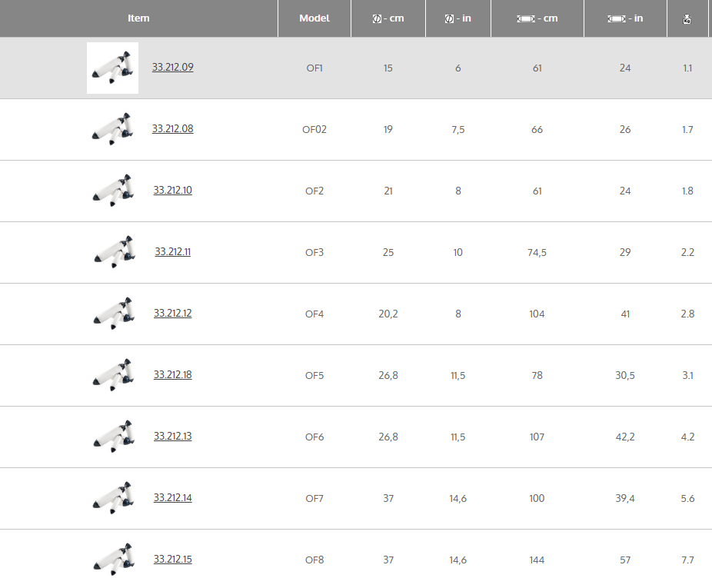This screenshot has height=588, width=712.
Task: Click item number 33.212.11
Action: [172, 252]
